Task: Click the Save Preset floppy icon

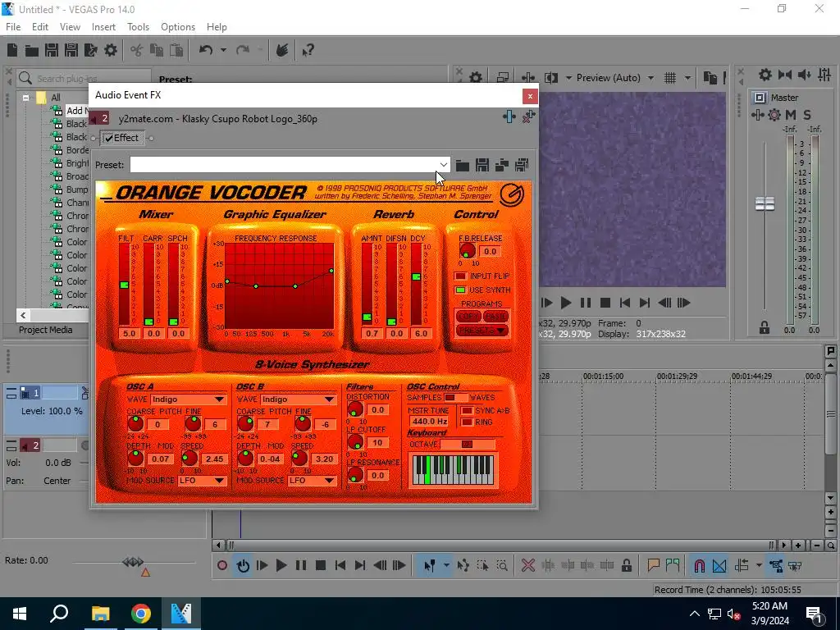Action: pos(482,165)
